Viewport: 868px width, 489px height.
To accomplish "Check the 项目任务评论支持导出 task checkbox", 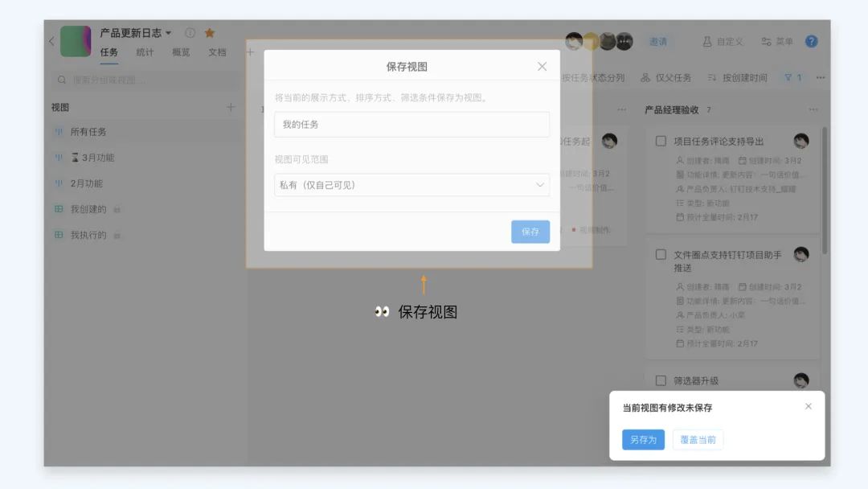I will tap(661, 142).
